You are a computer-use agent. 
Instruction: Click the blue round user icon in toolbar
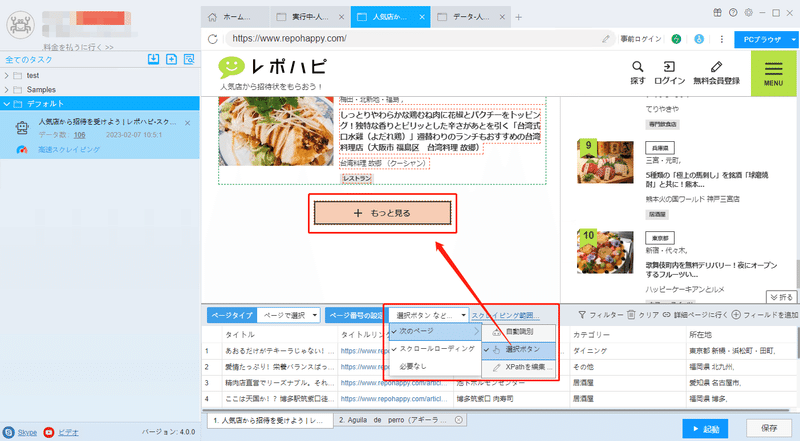(x=699, y=39)
